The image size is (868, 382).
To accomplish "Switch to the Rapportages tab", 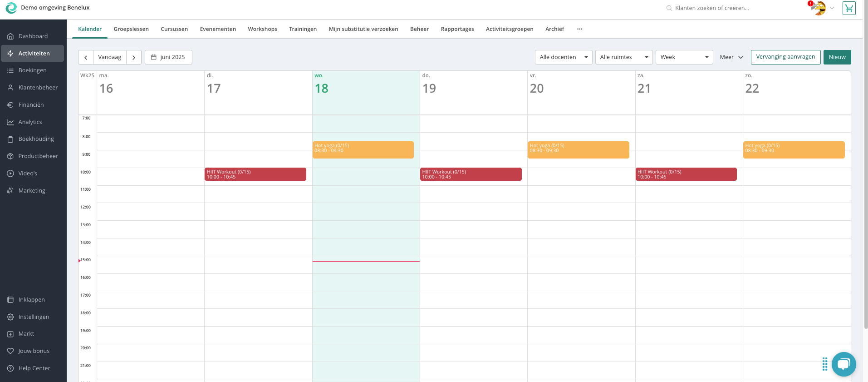I will pos(457,29).
